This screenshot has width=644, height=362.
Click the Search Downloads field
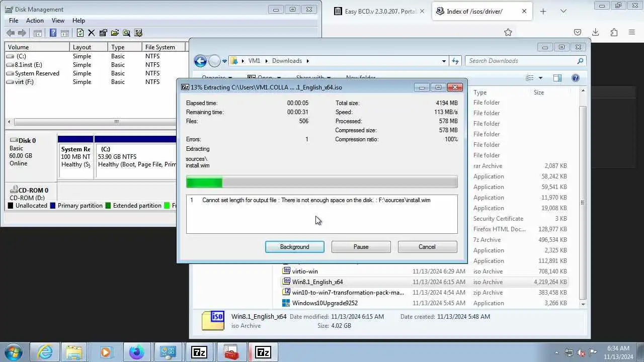coord(525,61)
